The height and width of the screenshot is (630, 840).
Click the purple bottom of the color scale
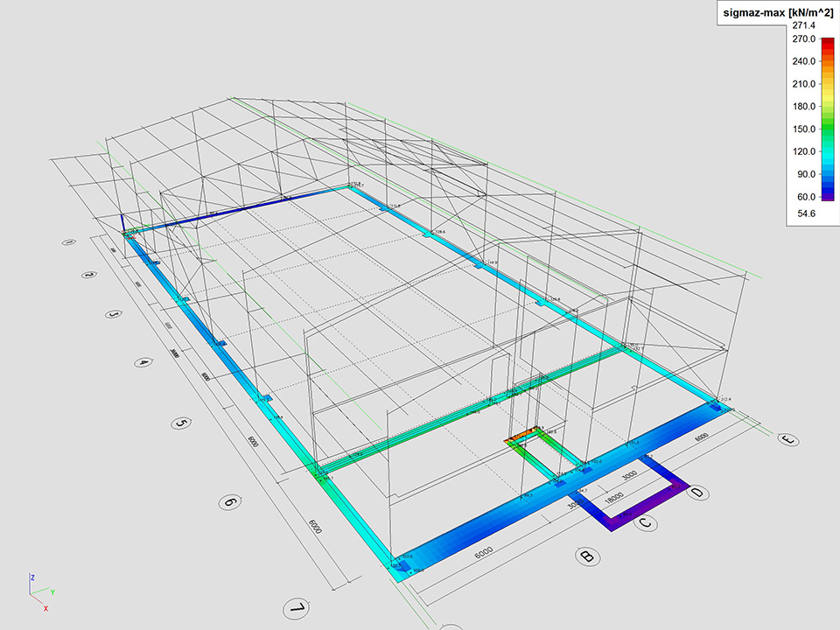click(x=828, y=198)
